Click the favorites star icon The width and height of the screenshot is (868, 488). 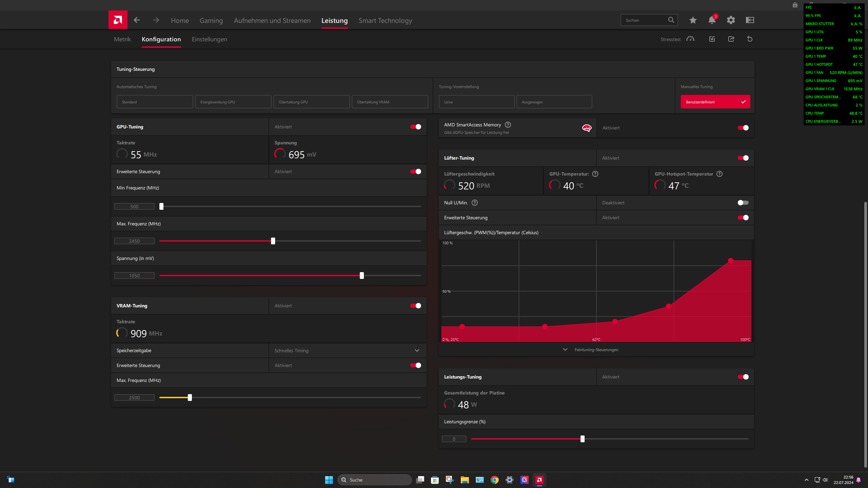point(692,20)
